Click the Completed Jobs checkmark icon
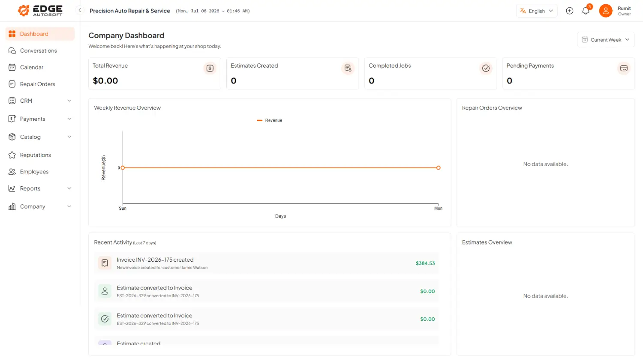 pyautogui.click(x=486, y=68)
